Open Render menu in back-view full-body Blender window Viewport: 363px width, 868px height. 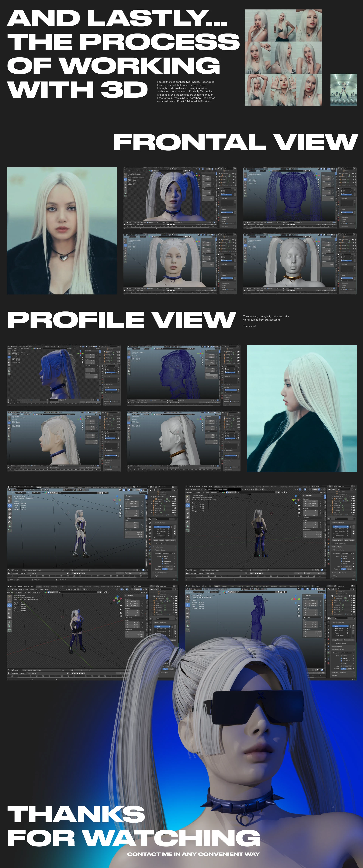pos(198,487)
